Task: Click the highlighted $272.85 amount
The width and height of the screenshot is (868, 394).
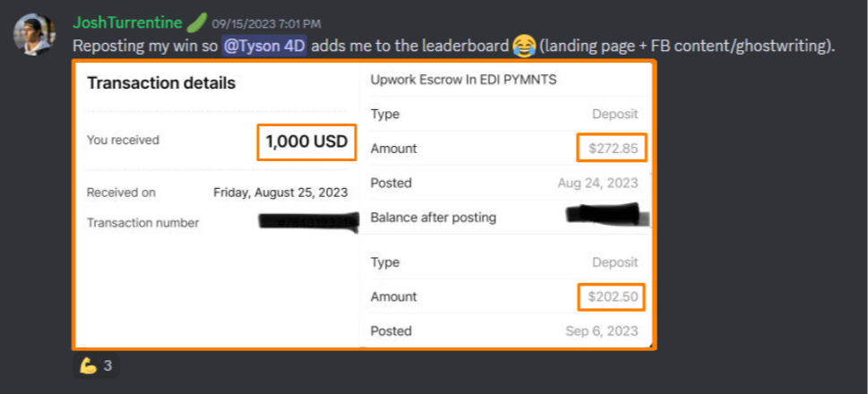Action: click(x=613, y=149)
